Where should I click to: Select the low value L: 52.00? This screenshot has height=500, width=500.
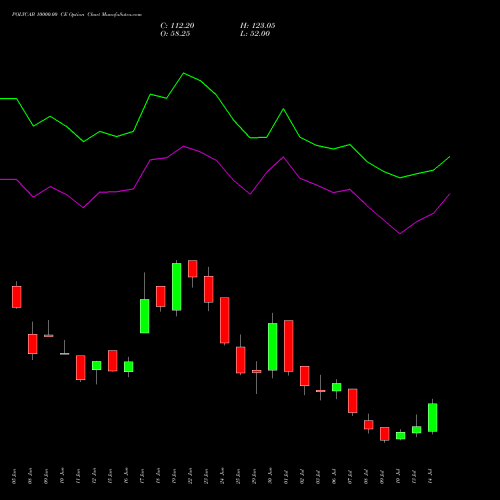coord(255,34)
